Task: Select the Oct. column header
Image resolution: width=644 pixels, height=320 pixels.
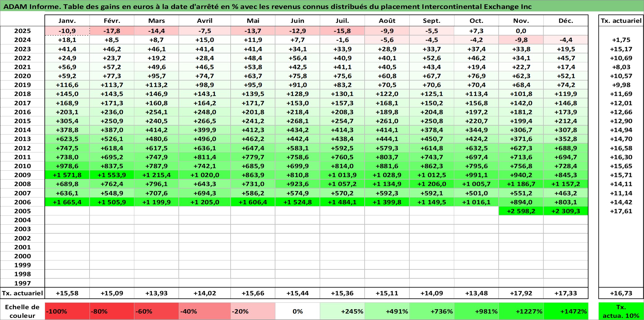Action: [x=476, y=21]
